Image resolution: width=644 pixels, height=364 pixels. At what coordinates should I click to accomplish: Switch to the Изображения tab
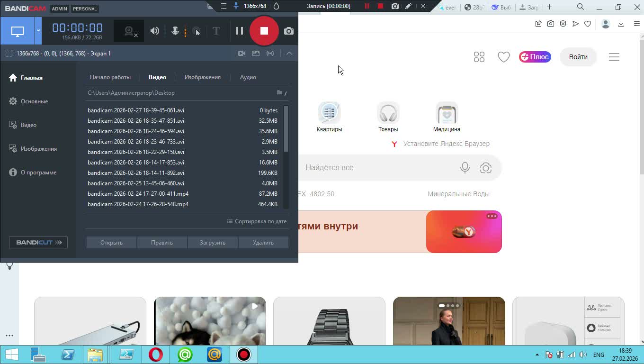(202, 77)
